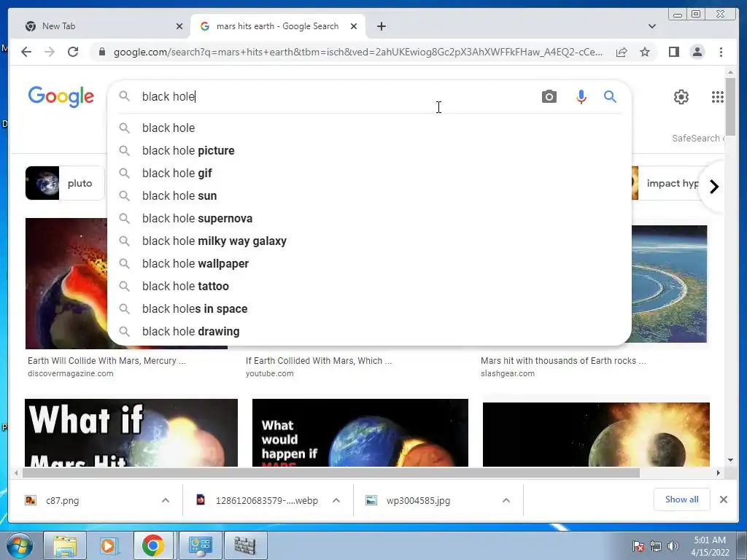
Task: Close the mars hits earth tab
Action: (354, 26)
